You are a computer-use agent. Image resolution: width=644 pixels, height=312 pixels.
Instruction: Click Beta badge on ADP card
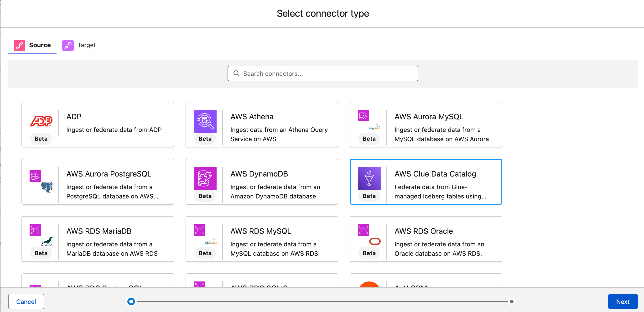click(x=41, y=139)
